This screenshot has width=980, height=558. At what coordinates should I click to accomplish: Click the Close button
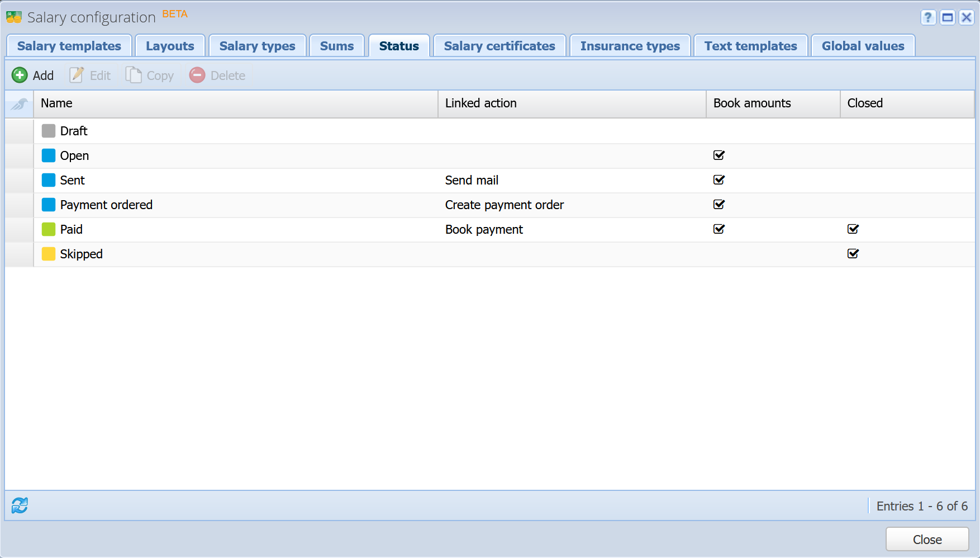tap(927, 540)
